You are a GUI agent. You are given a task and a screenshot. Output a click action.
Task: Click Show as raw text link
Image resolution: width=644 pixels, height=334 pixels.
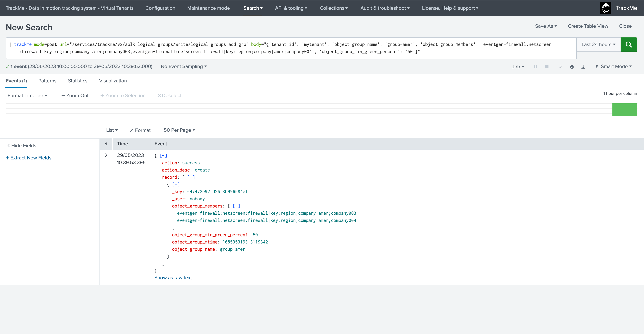[x=173, y=278]
